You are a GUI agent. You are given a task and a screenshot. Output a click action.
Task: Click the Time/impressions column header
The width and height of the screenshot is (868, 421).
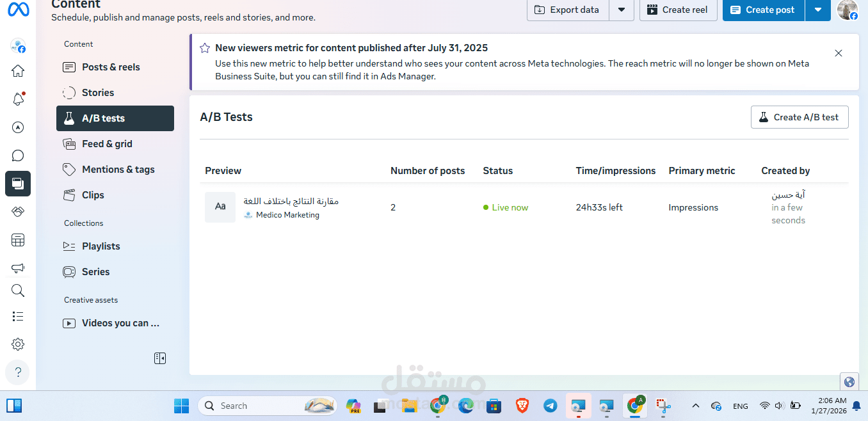616,171
